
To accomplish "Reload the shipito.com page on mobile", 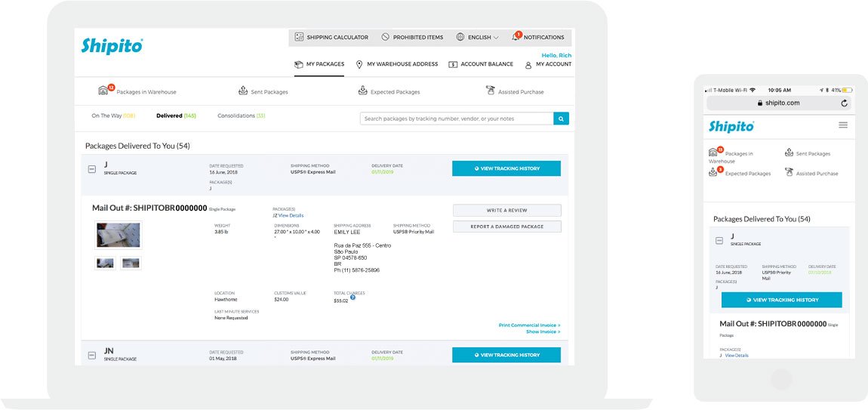I will coord(844,103).
